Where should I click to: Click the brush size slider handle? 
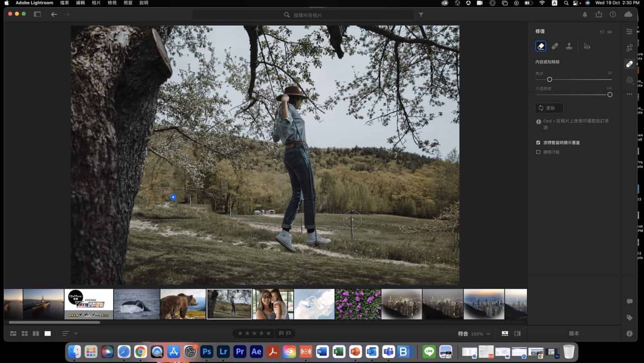point(549,80)
